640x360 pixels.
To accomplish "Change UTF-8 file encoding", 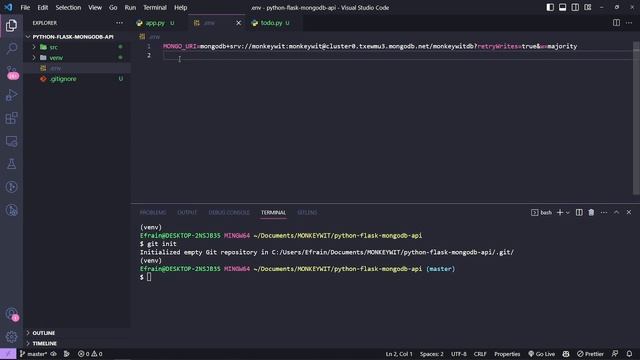I will [458, 354].
